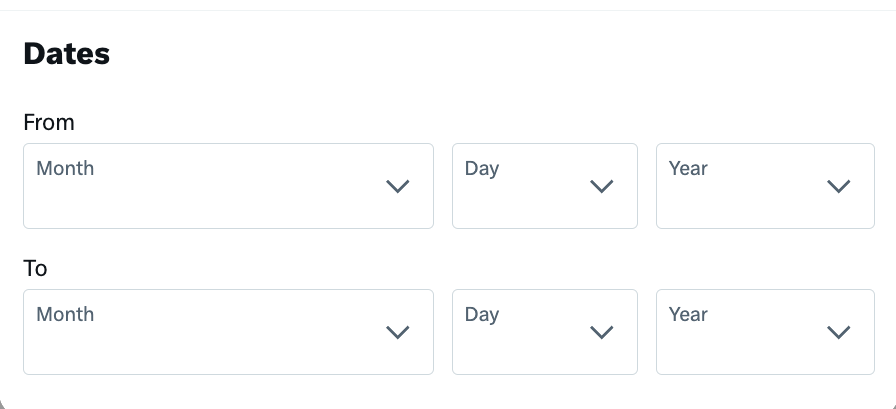The width and height of the screenshot is (896, 409).
Task: Expand the To Year dropdown
Action: [765, 332]
